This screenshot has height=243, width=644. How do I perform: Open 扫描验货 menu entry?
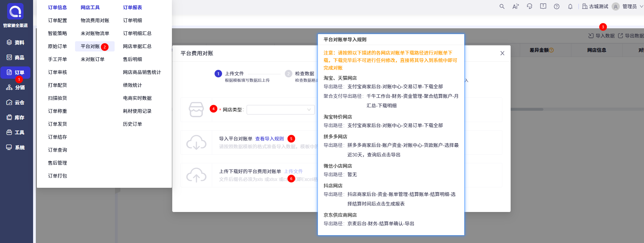click(x=58, y=98)
